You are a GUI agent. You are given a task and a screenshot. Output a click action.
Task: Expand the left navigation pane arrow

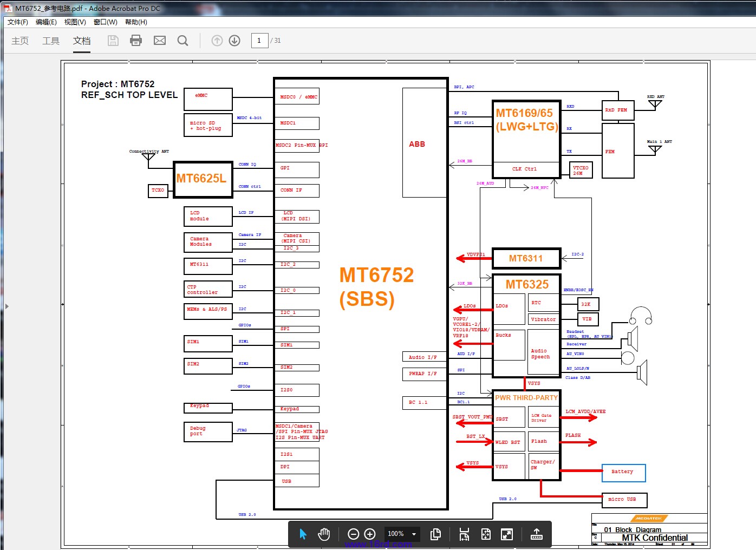tap(6, 306)
